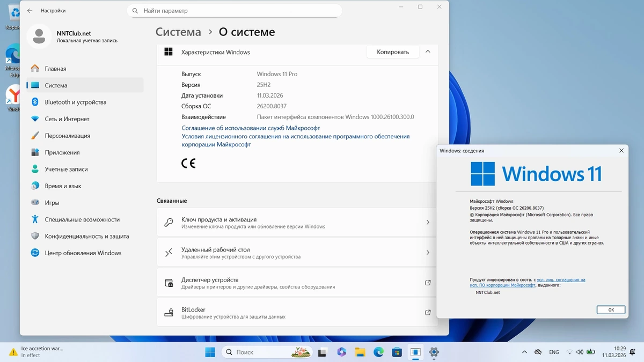Click winver app icon on taskbar
The width and height of the screenshot is (644, 362).
click(x=415, y=352)
